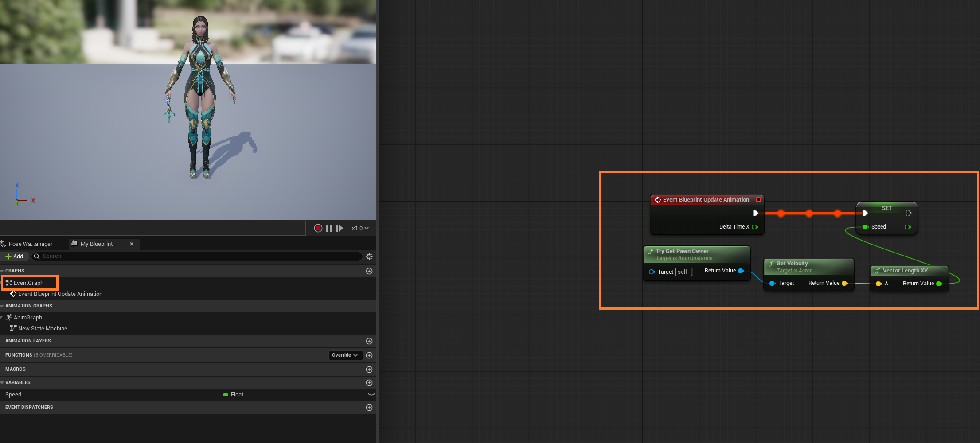Switch to the Pose Watch Manager tab
The image size is (980, 443).
(x=30, y=244)
